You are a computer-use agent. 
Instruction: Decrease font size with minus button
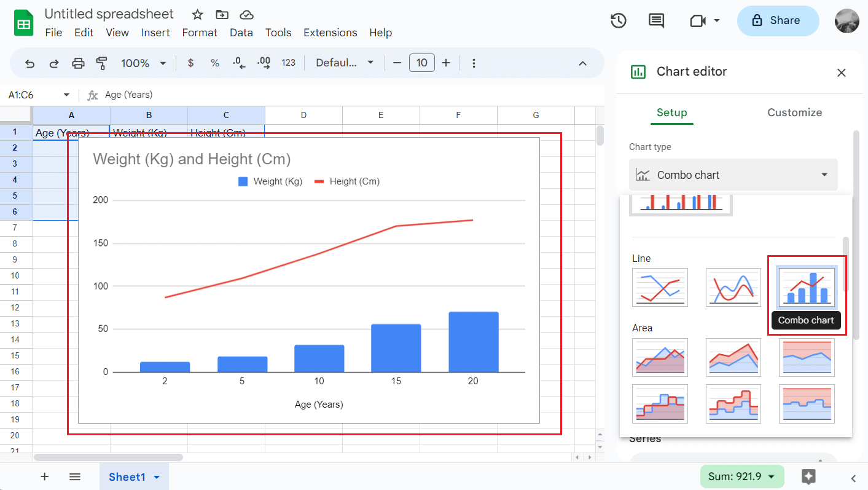(x=397, y=63)
